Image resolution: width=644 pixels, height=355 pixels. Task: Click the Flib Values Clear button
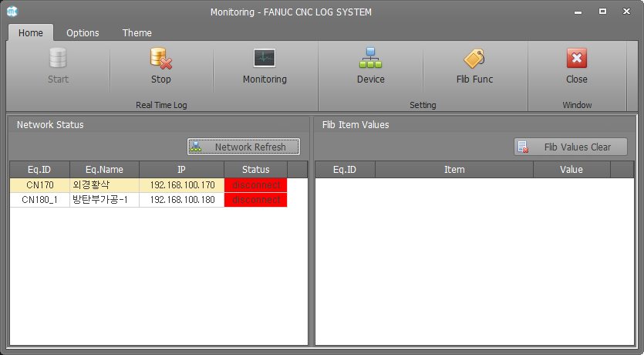click(x=571, y=147)
